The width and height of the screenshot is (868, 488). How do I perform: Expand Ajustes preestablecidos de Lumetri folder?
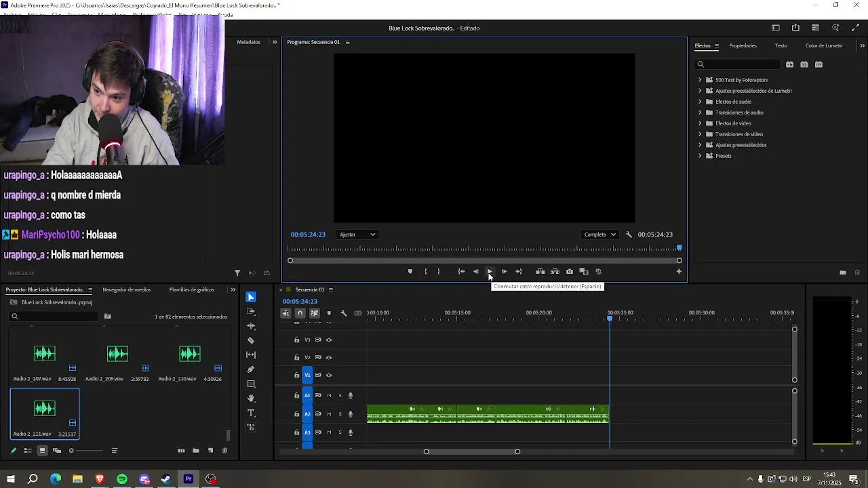700,91
